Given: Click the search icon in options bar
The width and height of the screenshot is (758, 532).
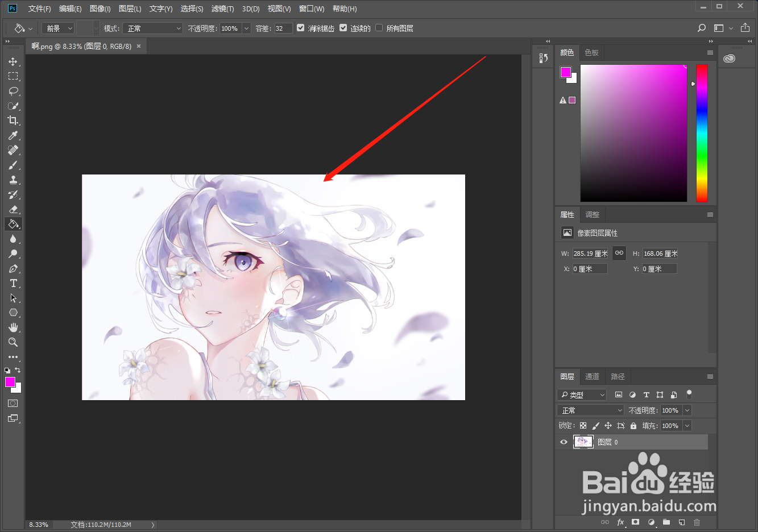Looking at the screenshot, I should [x=702, y=28].
